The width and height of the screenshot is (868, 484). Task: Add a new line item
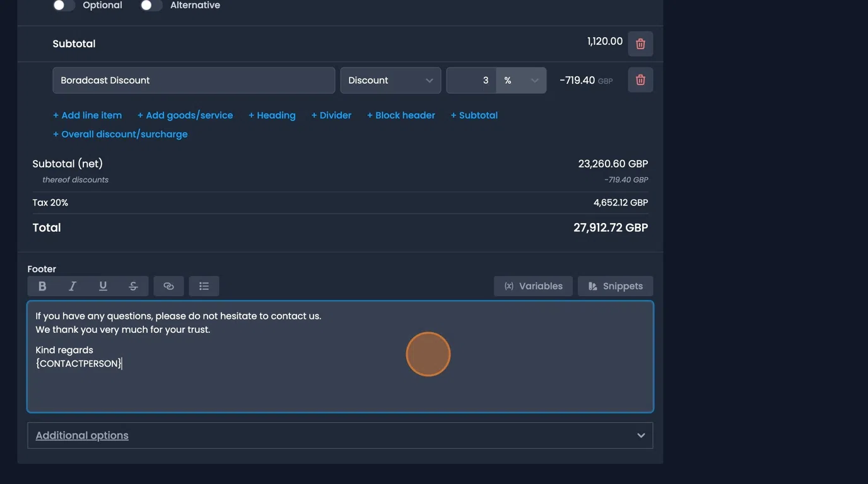(x=87, y=115)
